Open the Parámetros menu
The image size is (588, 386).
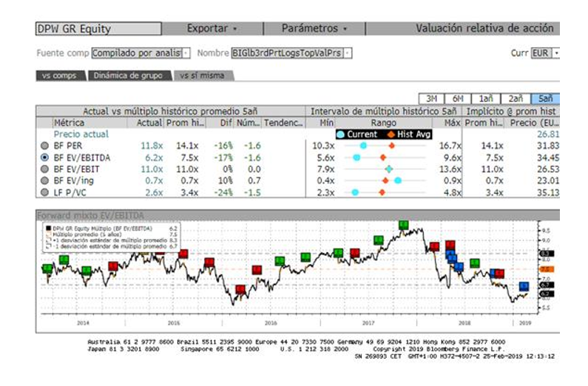(314, 29)
